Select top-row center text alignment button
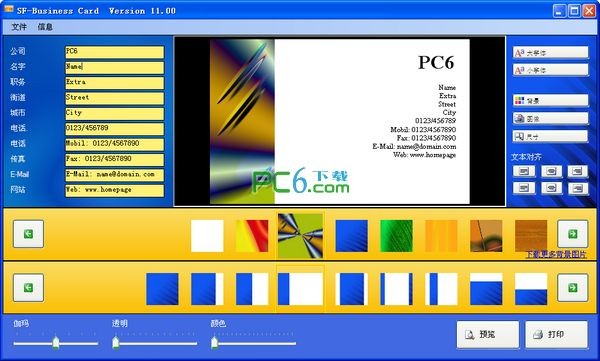 point(551,171)
